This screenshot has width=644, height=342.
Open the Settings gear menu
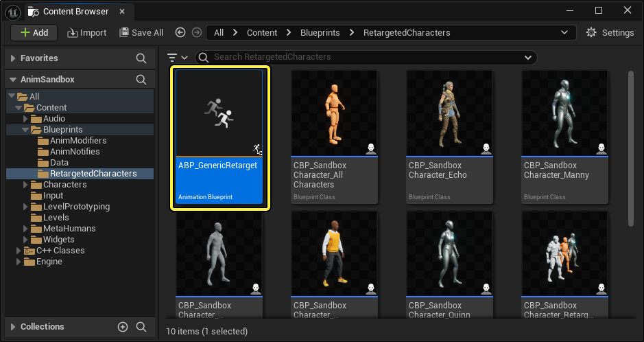[x=610, y=32]
